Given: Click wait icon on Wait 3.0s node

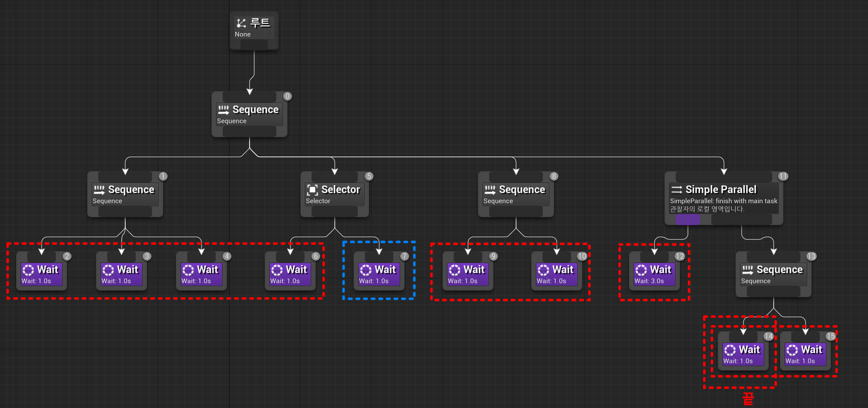Looking at the screenshot, I should point(641,270).
